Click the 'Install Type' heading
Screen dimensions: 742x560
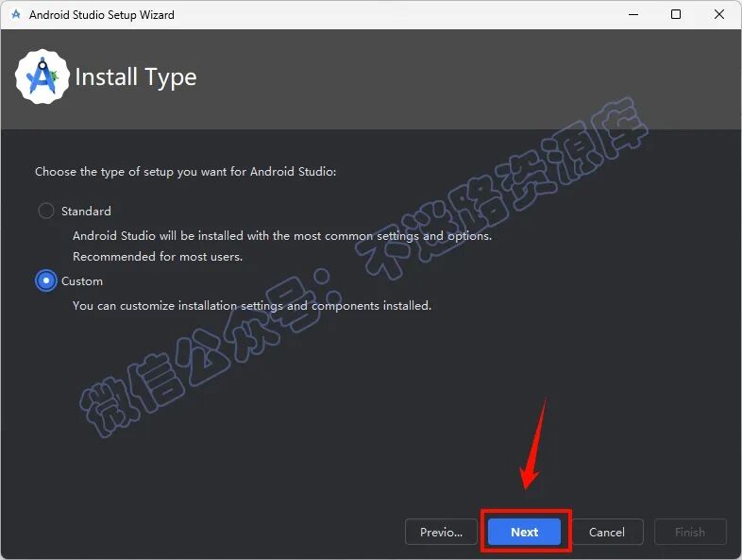(136, 77)
